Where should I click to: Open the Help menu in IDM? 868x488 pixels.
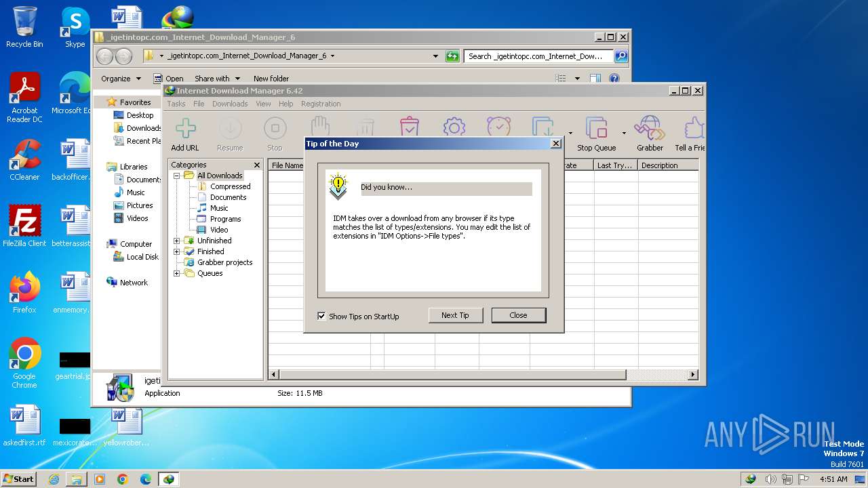(286, 104)
